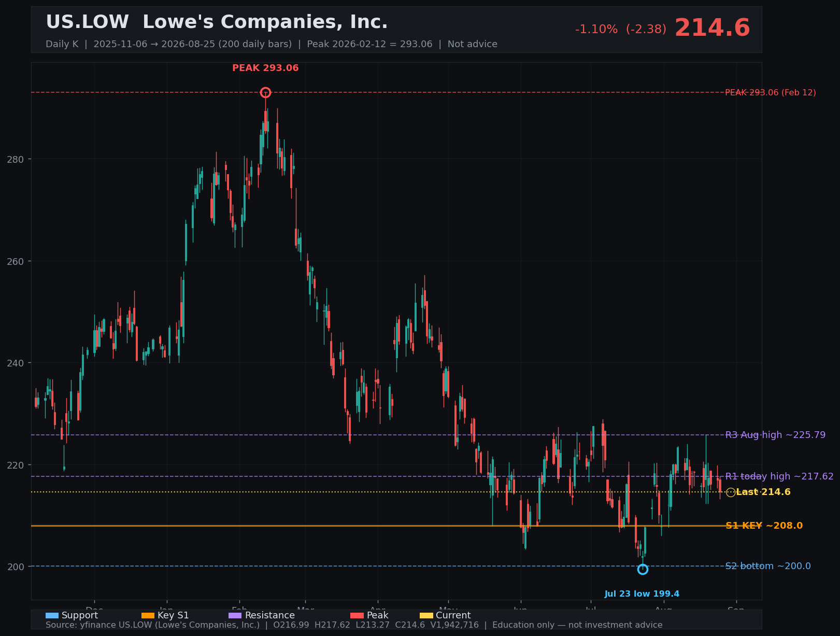840x636 pixels.
Task: Click the 'Resistance' legend text
Action: [270, 615]
